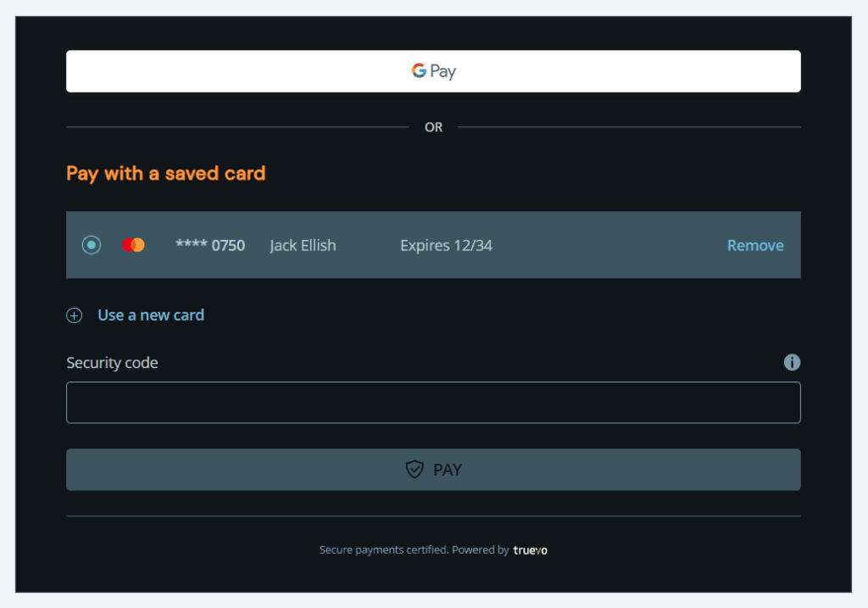Select the saved card radio button
The height and width of the screenshot is (608, 868).
(92, 245)
